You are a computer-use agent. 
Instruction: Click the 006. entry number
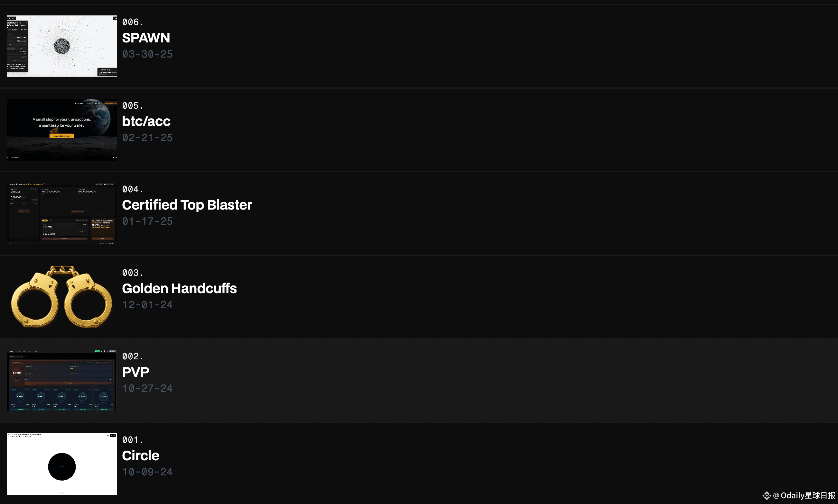[133, 22]
